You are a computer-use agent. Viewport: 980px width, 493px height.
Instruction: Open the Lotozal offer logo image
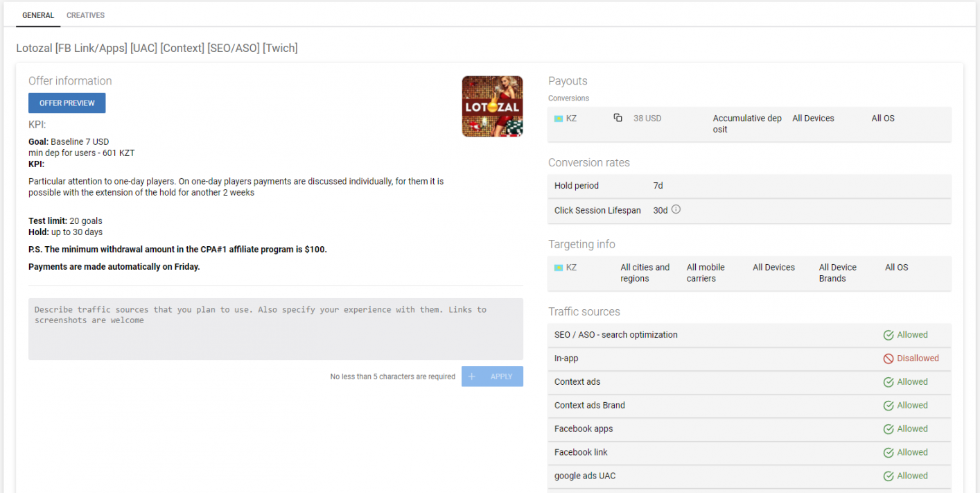coord(493,106)
